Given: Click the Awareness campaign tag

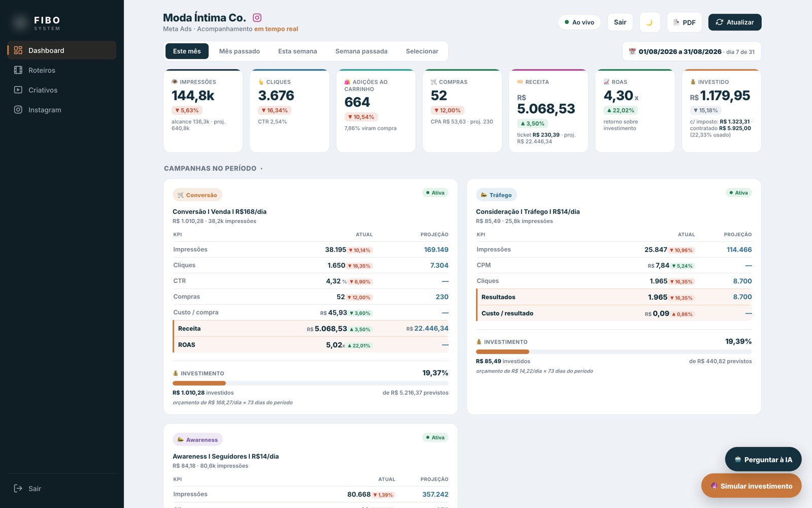Looking at the screenshot, I should pos(197,440).
